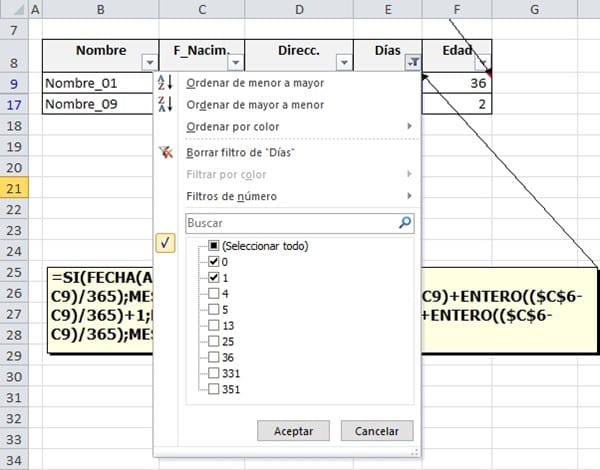This screenshot has height=470, width=600.
Task: Check the value 36 checkbox
Action: click(213, 358)
